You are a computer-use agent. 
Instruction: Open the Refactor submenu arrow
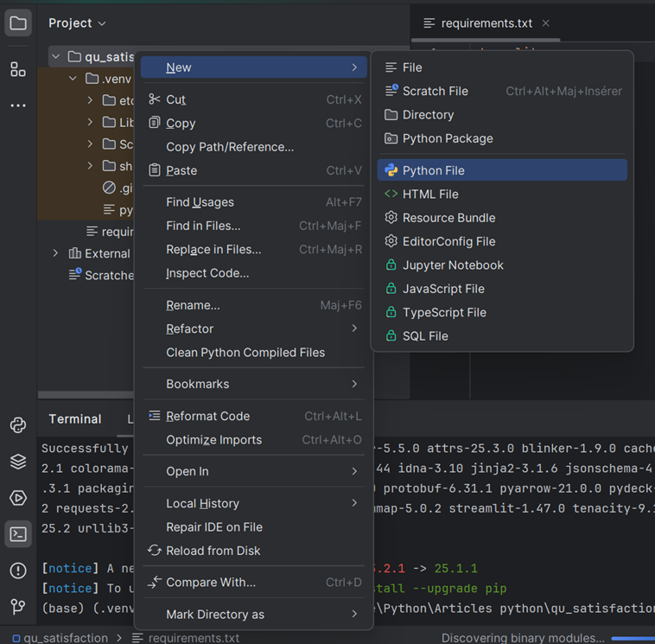(354, 328)
